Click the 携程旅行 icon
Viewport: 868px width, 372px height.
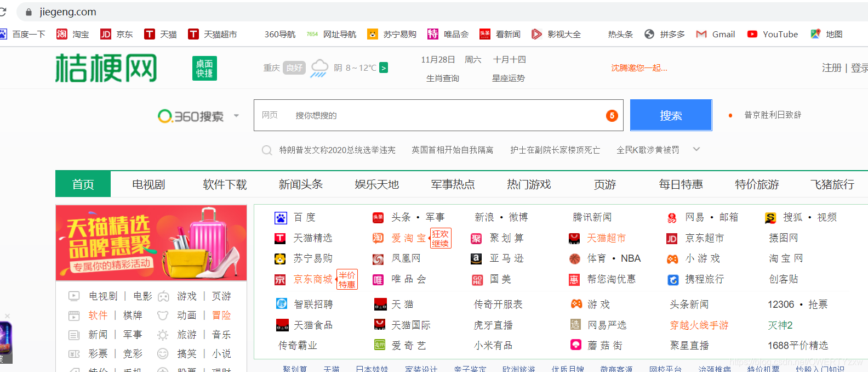tap(673, 280)
